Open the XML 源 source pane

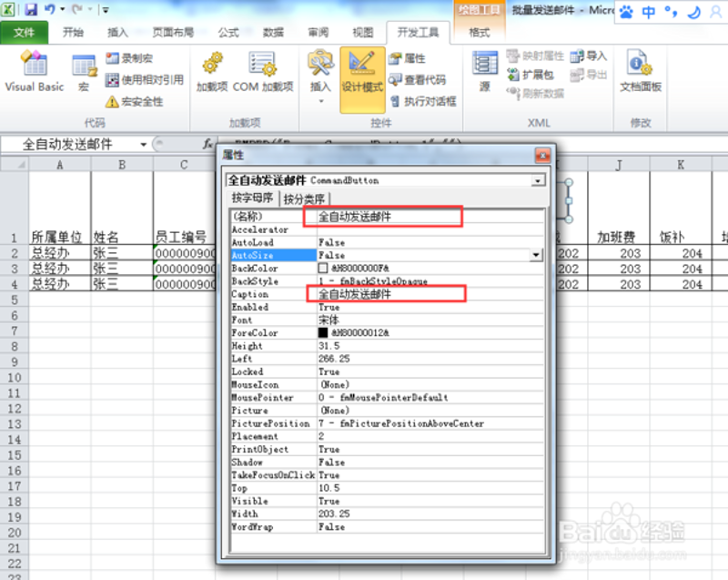click(x=485, y=72)
